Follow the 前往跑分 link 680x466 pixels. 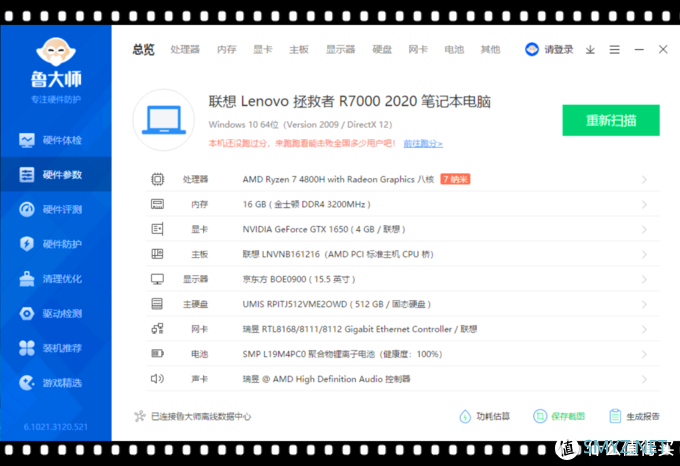tap(423, 143)
